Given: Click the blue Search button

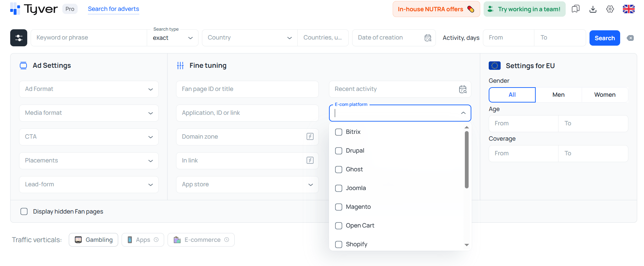Looking at the screenshot, I should pos(604,38).
